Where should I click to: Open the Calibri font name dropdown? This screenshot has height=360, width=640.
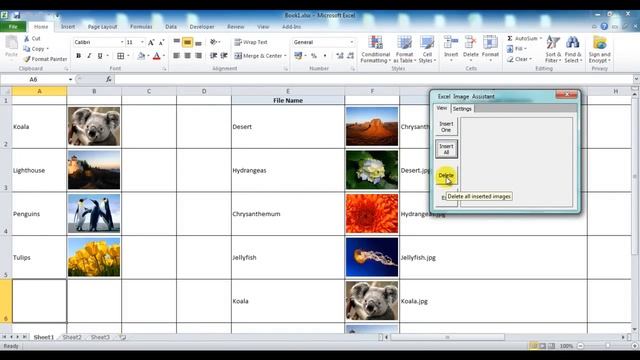(x=122, y=42)
